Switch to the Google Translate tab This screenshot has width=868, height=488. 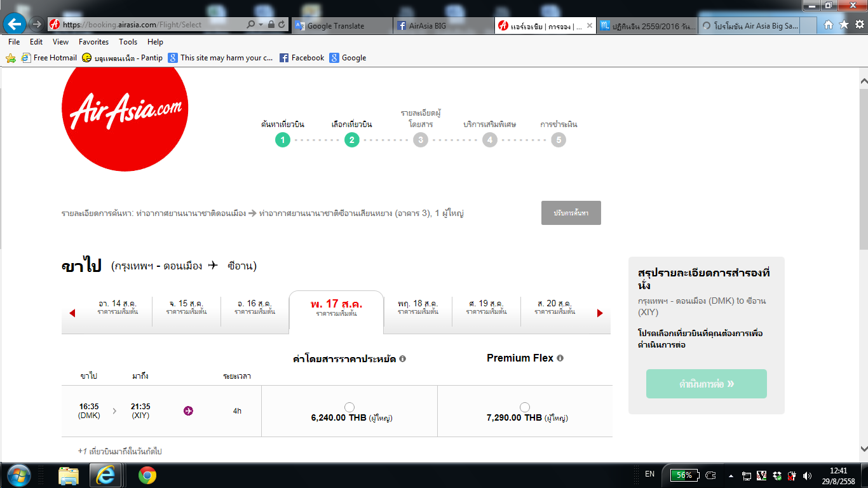(342, 25)
